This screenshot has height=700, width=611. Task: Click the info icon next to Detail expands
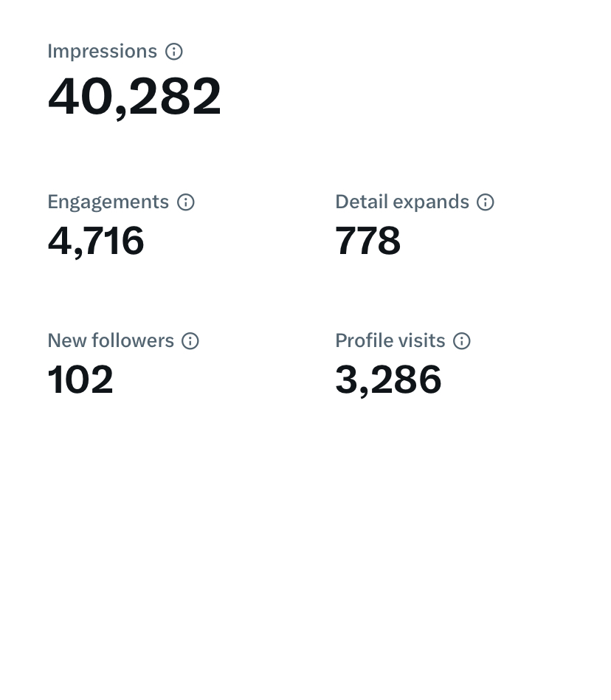point(486,202)
